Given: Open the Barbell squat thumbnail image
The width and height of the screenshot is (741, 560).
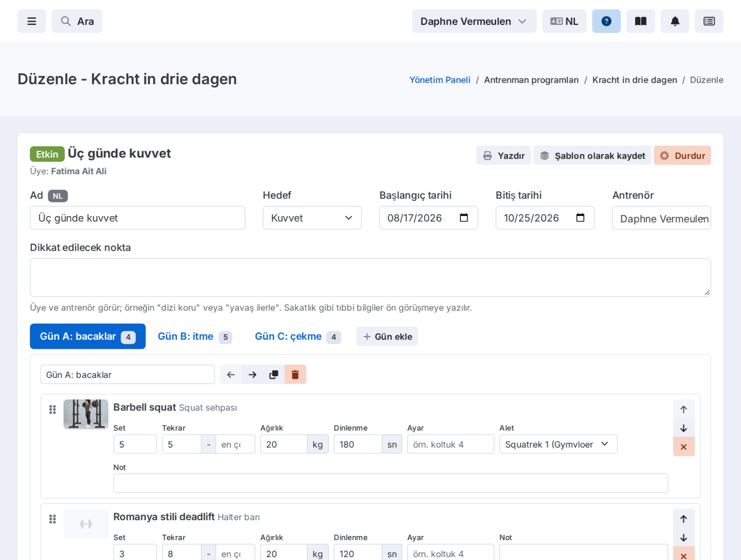Looking at the screenshot, I should point(86,414).
